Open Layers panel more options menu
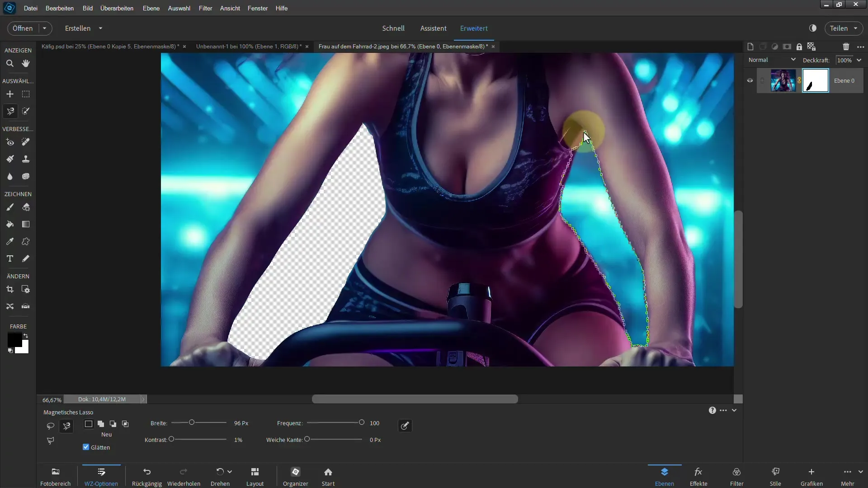The width and height of the screenshot is (868, 488). point(861,47)
